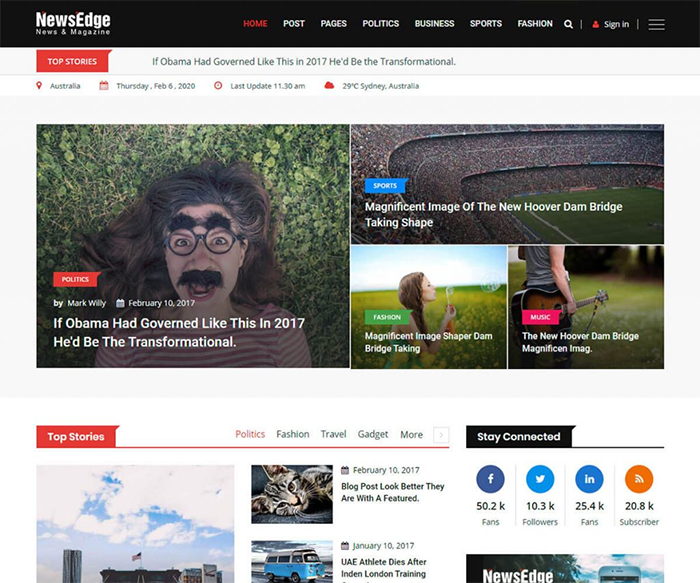The width and height of the screenshot is (700, 583).
Task: Click the red Politics tag on featured article
Action: tap(75, 279)
